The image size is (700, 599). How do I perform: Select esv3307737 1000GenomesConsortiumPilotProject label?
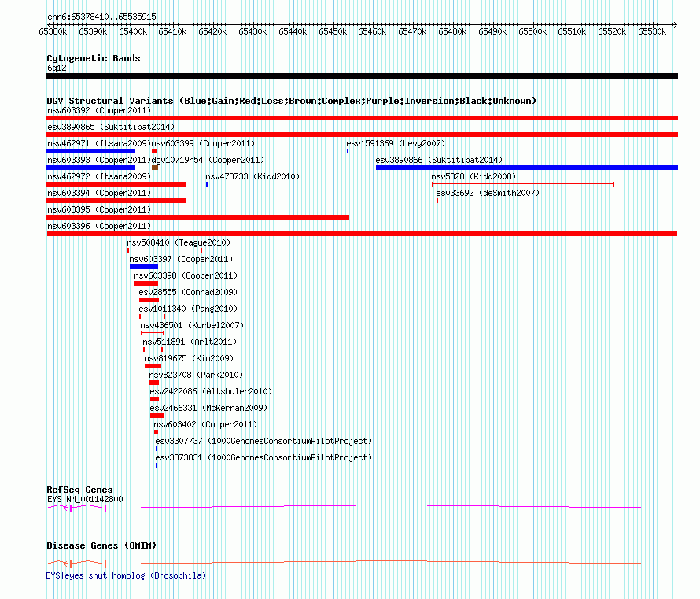[263, 441]
